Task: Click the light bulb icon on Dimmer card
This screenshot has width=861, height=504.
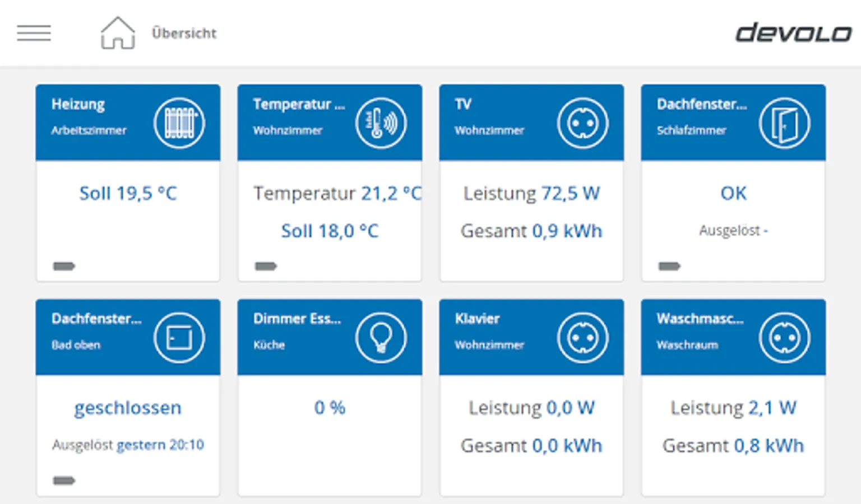Action: pos(381,338)
